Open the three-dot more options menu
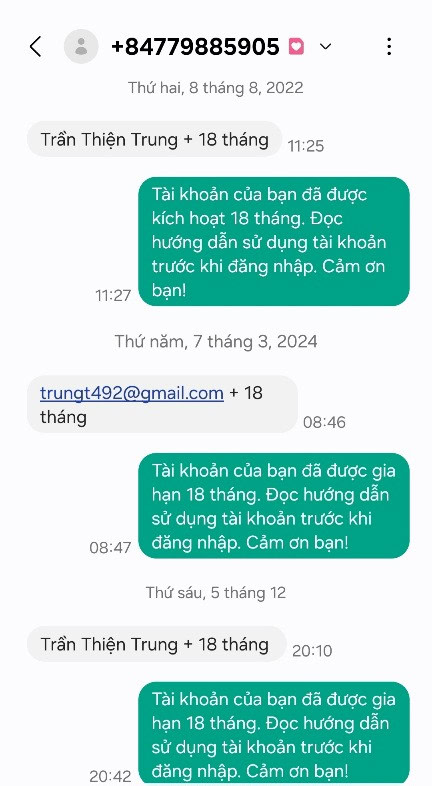Screen dimensions: 432x786 tap(389, 47)
